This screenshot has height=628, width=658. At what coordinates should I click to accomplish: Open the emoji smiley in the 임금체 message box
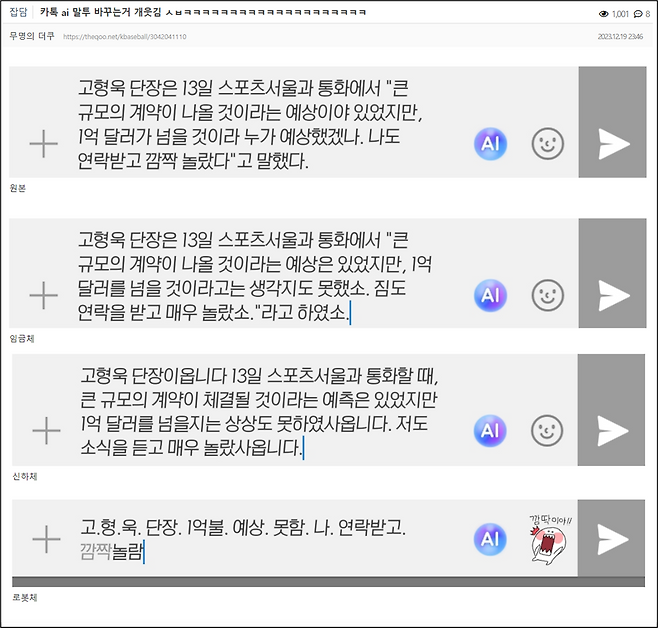pyautogui.click(x=547, y=295)
